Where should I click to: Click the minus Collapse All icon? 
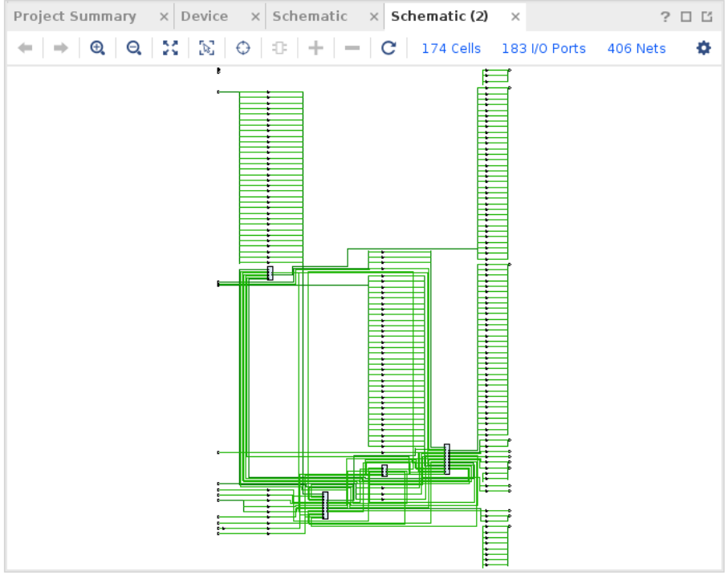(352, 48)
